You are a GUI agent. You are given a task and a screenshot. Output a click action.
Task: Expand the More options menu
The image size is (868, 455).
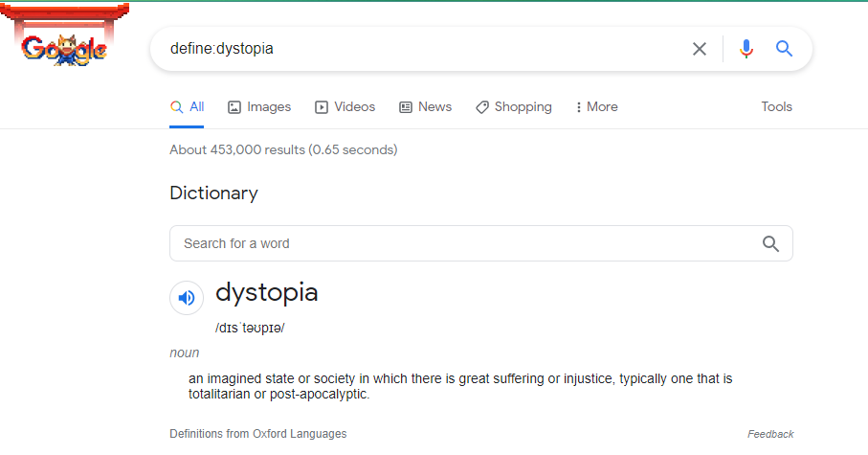(596, 107)
